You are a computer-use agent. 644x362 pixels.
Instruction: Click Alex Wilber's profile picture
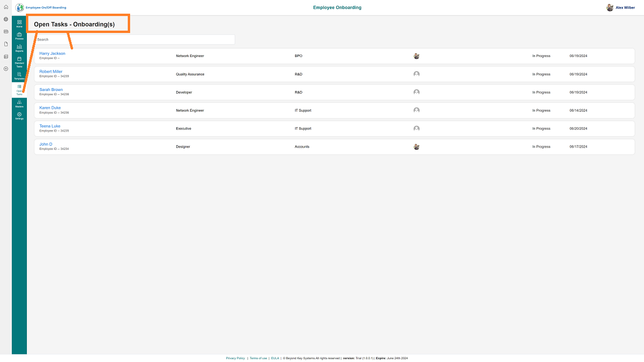610,8
